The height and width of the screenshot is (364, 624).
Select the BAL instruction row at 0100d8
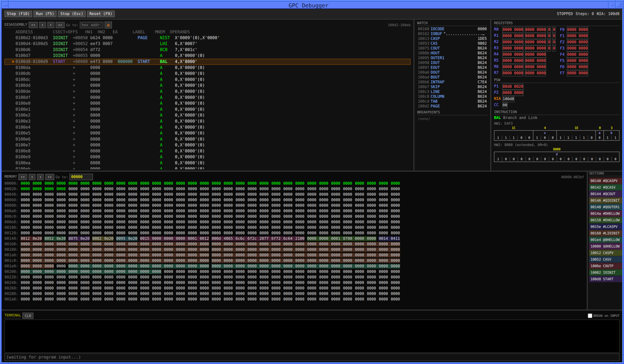(207, 62)
